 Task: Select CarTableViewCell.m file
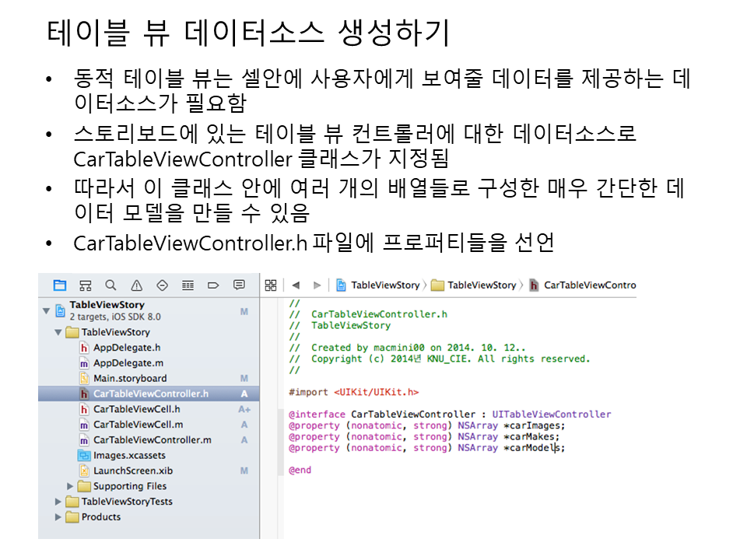pyautogui.click(x=138, y=425)
